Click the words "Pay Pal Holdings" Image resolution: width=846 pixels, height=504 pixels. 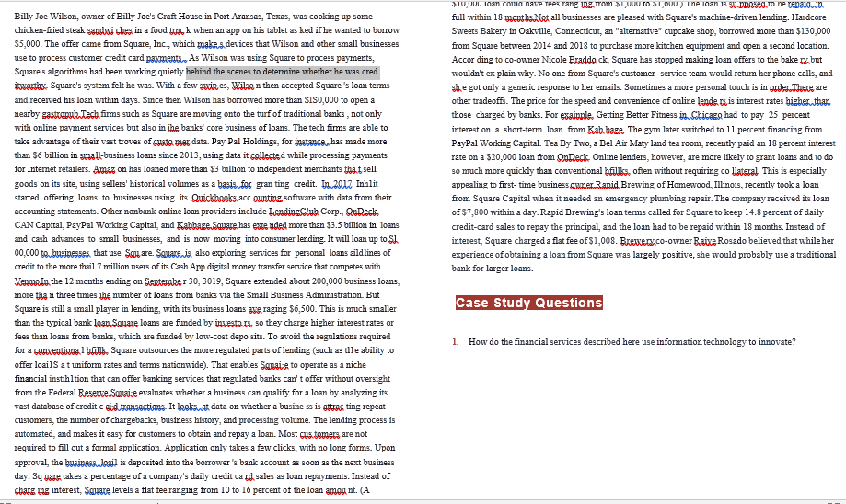[x=244, y=142]
